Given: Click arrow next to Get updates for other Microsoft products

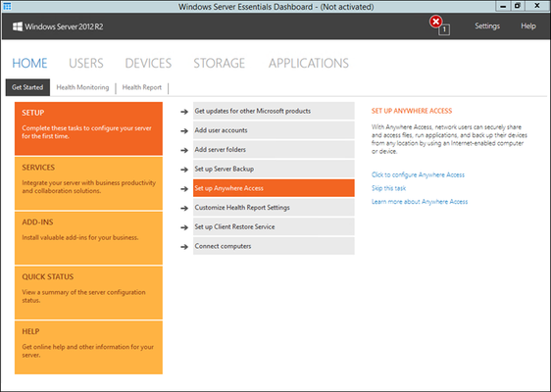Looking at the screenshot, I should pos(184,112).
